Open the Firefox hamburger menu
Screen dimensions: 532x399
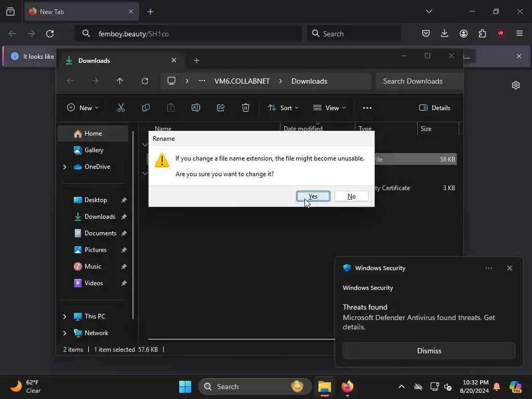tap(519, 33)
